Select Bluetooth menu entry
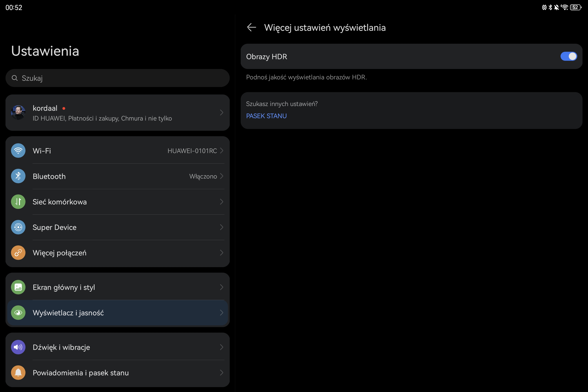The width and height of the screenshot is (588, 392). click(117, 176)
